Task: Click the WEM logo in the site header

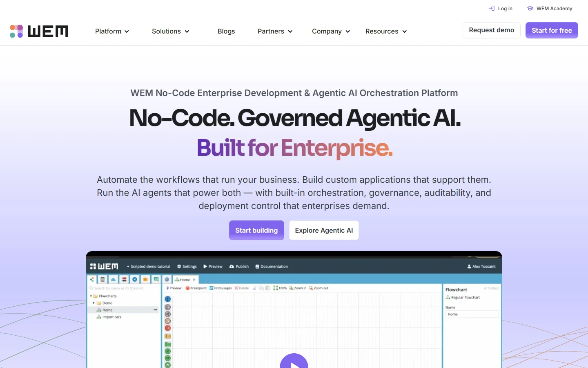Action: coord(39,31)
